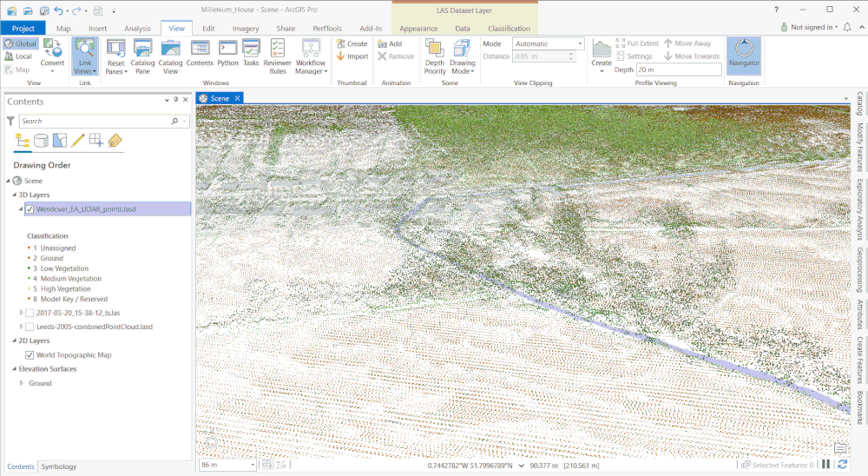Screen dimensions: 868x476
Task: Open the Classification contextual tab
Action: 509,29
